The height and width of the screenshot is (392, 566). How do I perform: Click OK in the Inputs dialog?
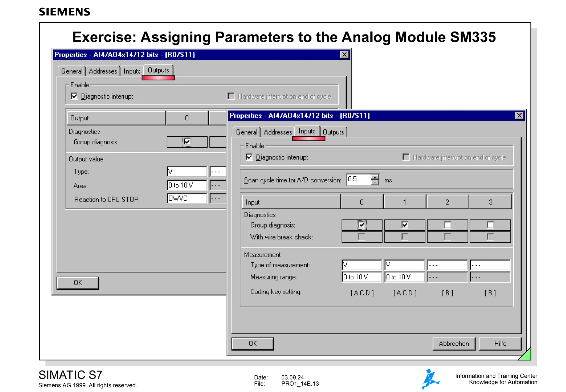(x=253, y=344)
